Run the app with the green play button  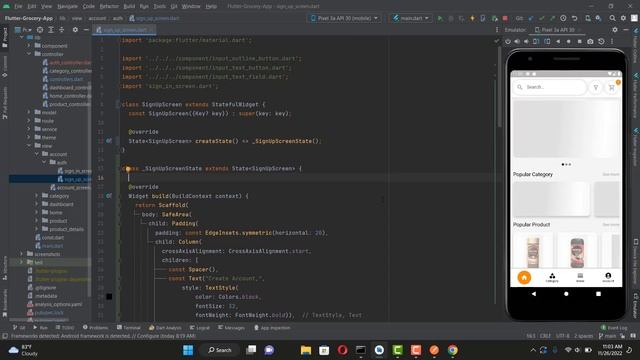coord(440,18)
